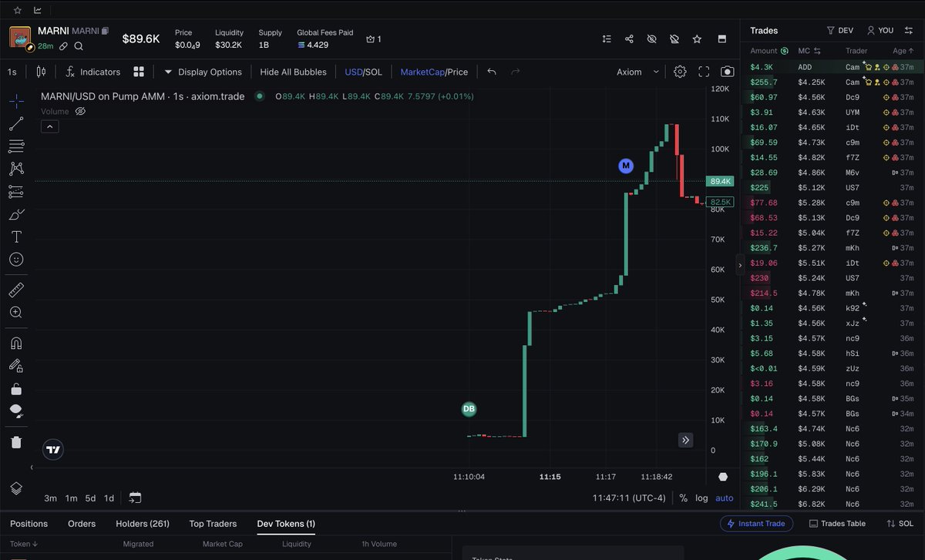
Task: Click the crossed-out dev hide icon
Action: [x=674, y=39]
